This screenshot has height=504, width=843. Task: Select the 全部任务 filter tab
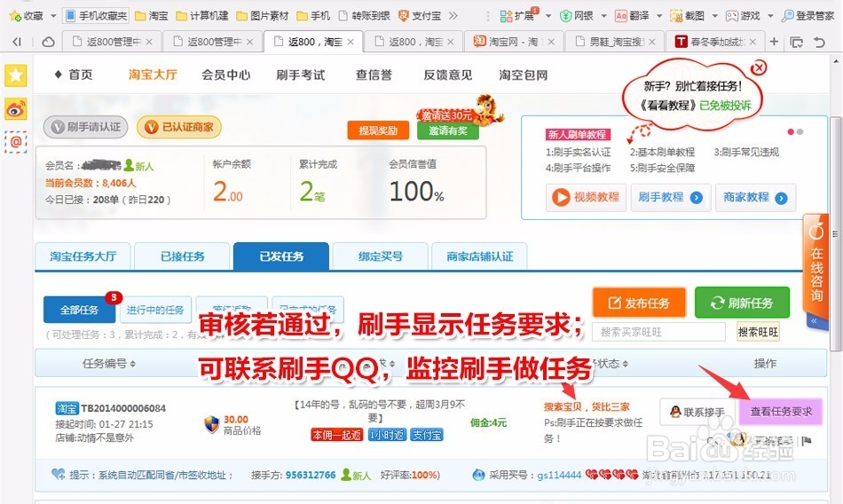80,310
